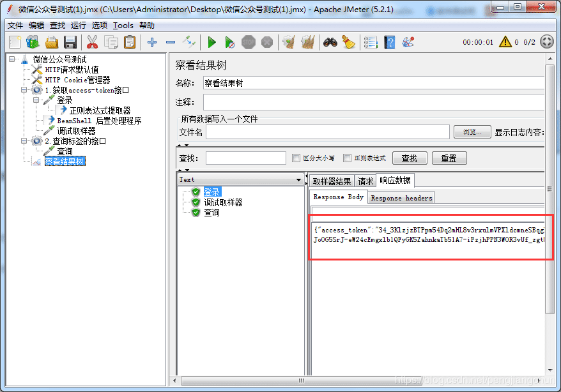This screenshot has width=561, height=392.
Task: Click the Reset Search brush icon
Action: coord(348,42)
